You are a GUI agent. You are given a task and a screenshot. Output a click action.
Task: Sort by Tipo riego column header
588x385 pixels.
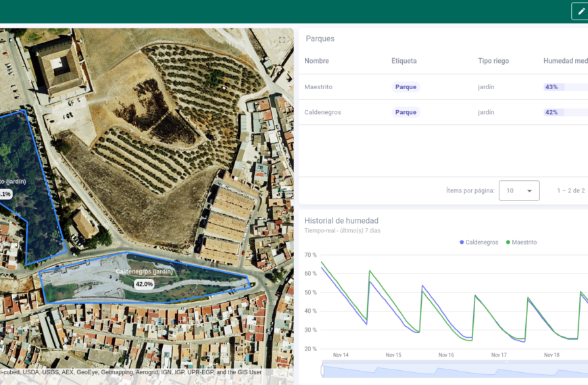point(493,61)
